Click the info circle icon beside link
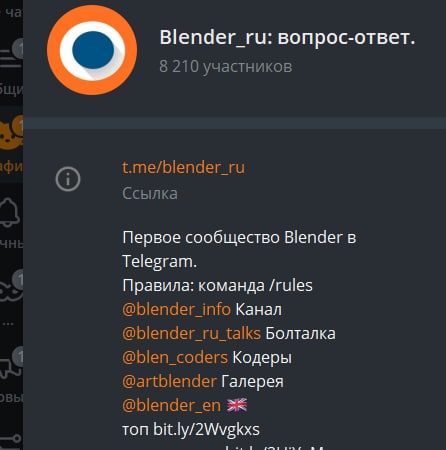Viewport: 446px width, 450px height. click(x=68, y=179)
